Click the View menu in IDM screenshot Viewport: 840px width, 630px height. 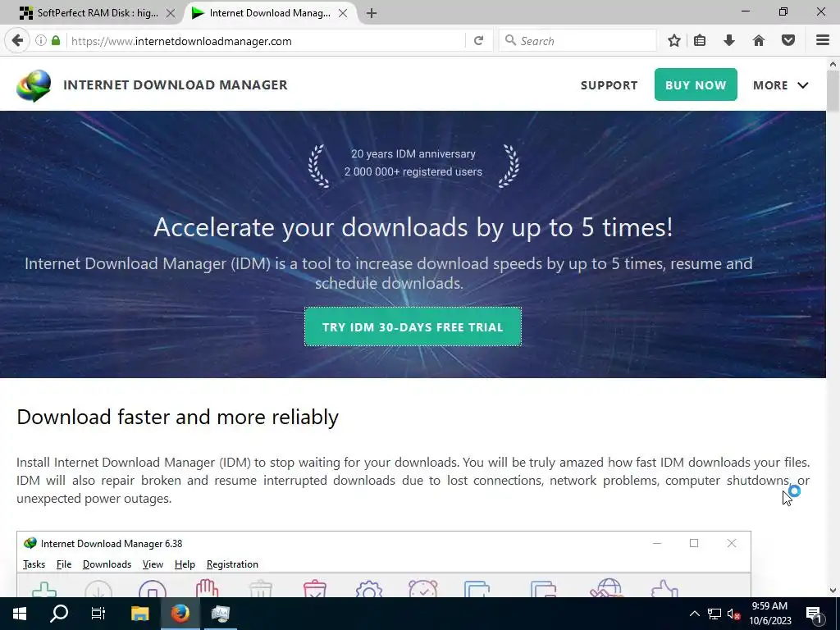[153, 564]
